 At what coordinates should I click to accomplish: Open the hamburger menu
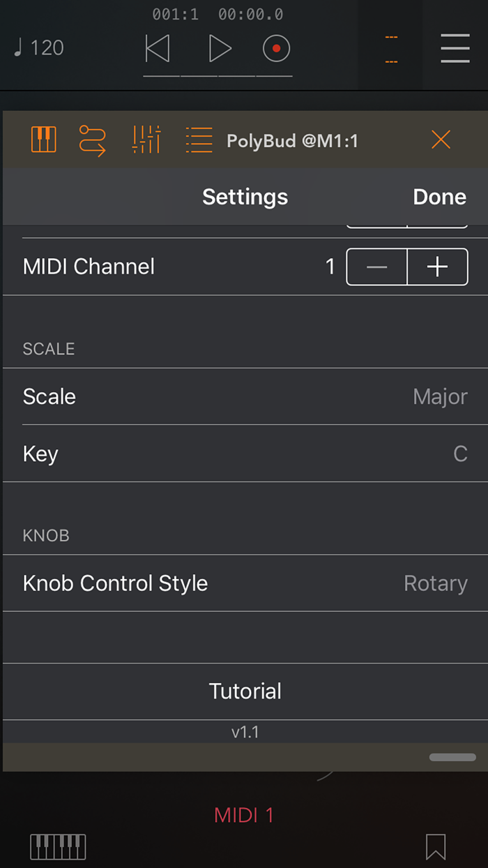point(455,47)
